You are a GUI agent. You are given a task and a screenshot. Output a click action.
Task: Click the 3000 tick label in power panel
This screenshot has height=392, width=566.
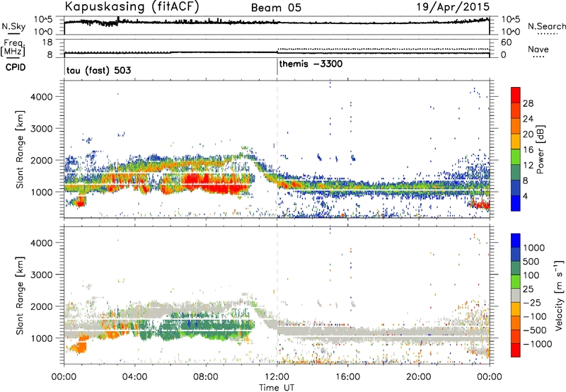pyautogui.click(x=41, y=129)
